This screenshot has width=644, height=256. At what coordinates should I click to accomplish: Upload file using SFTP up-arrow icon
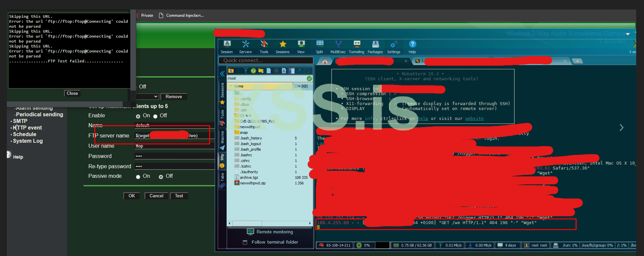246,71
